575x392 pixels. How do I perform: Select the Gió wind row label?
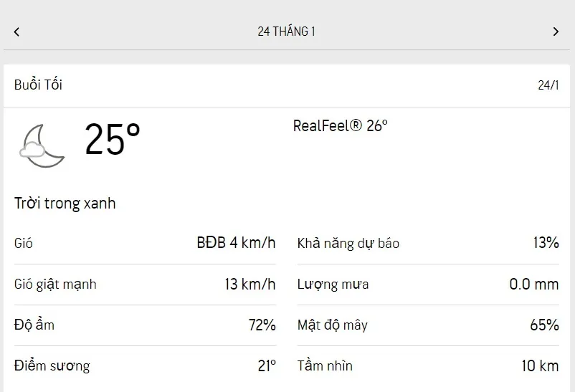click(x=24, y=243)
